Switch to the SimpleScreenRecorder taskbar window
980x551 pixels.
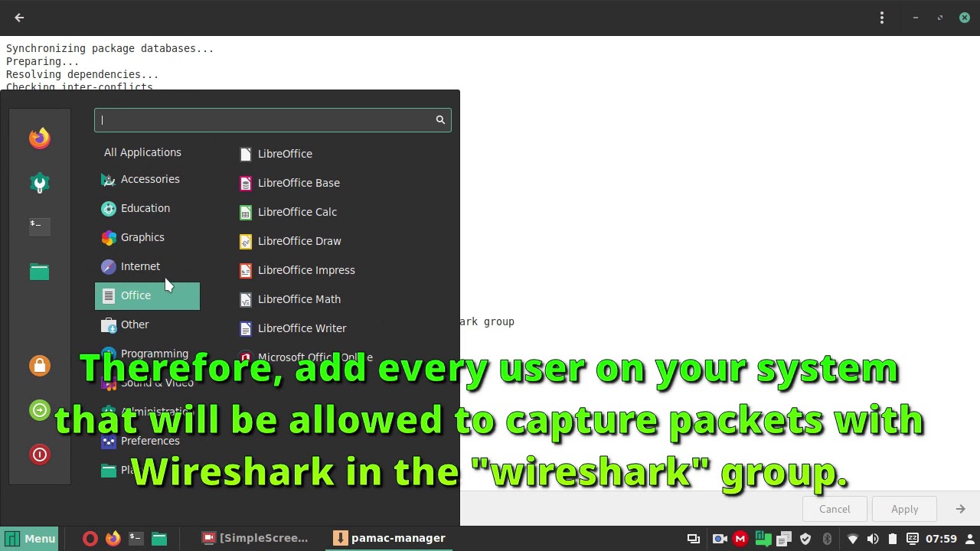click(x=255, y=538)
